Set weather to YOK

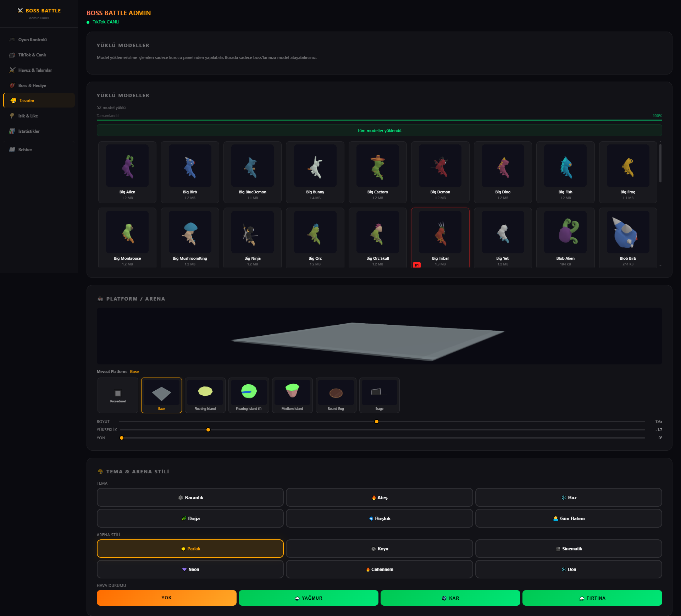click(167, 598)
